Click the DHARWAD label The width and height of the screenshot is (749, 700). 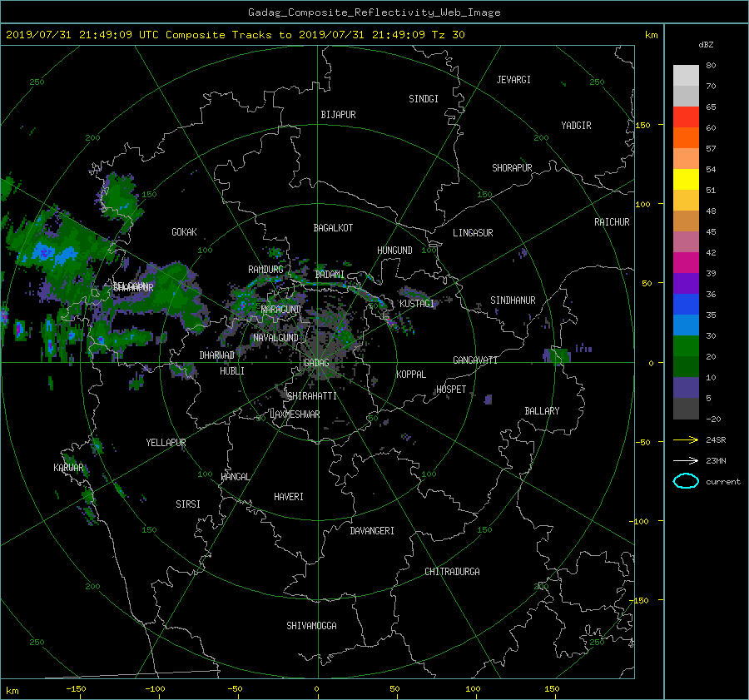[x=216, y=355]
